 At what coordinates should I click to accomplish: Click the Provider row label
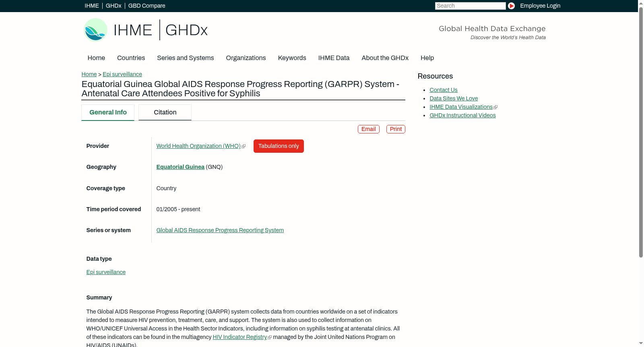coord(97,146)
